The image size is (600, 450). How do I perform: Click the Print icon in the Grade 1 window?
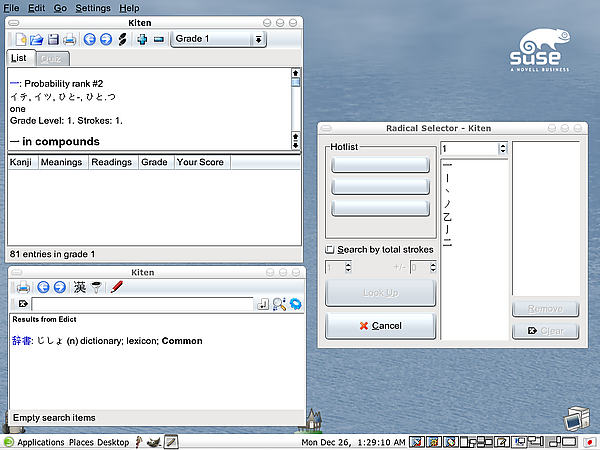pyautogui.click(x=70, y=39)
